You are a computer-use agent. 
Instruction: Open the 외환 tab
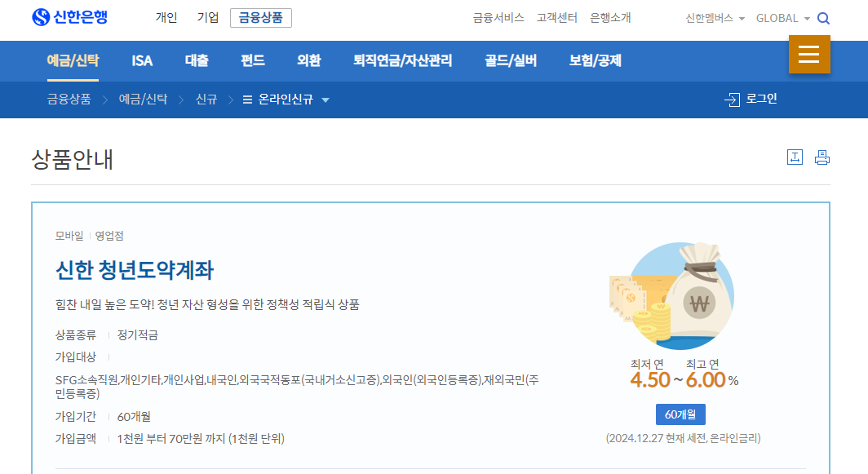pos(309,60)
